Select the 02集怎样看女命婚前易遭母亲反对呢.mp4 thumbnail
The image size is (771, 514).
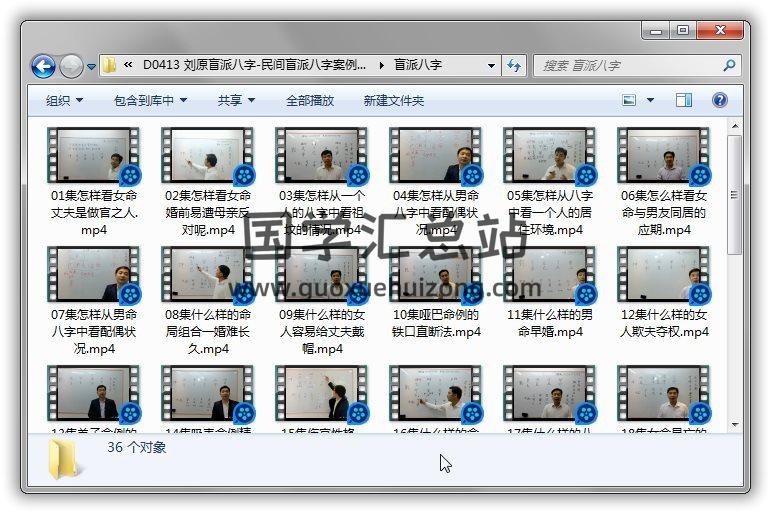coord(208,155)
